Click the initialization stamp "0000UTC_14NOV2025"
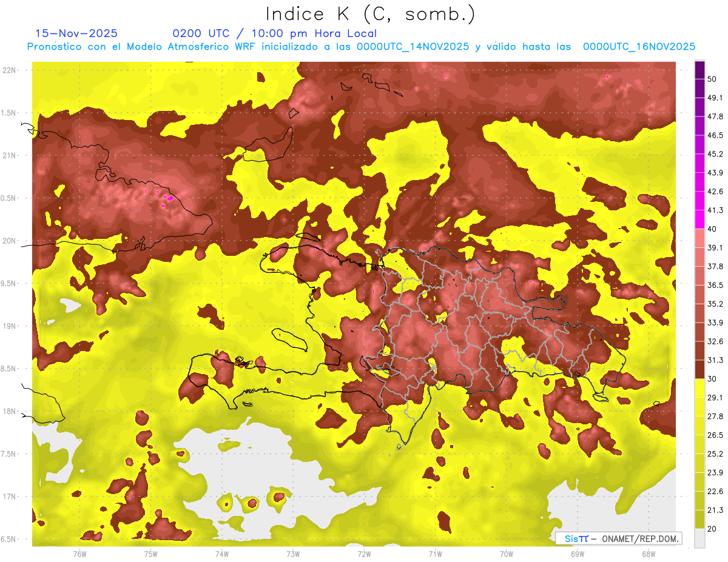 413,47
